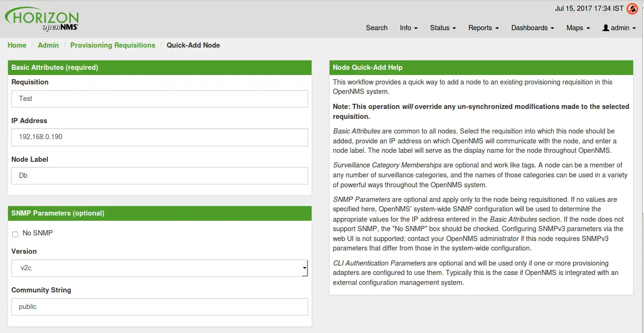Click the 'IP Address' field label
This screenshot has height=333, width=644.
pos(29,121)
